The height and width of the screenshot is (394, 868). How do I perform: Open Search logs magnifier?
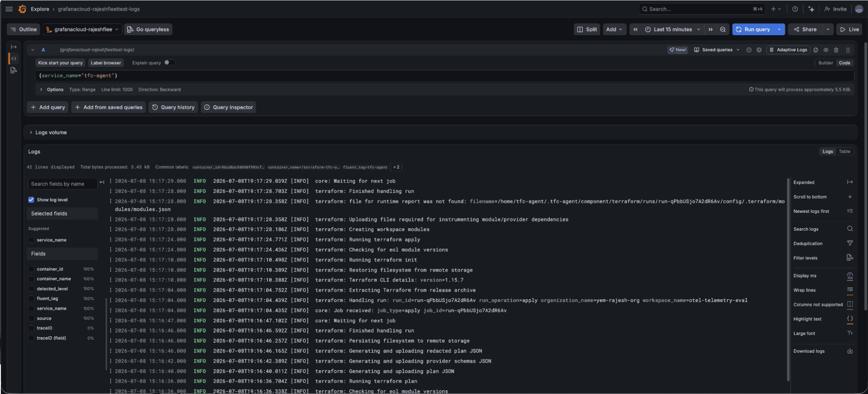point(850,229)
